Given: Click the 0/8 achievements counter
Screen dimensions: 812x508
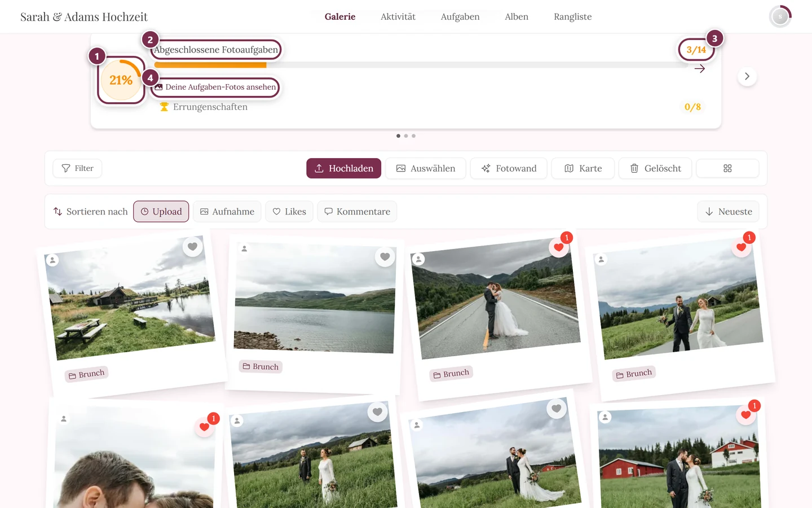Looking at the screenshot, I should pos(692,107).
